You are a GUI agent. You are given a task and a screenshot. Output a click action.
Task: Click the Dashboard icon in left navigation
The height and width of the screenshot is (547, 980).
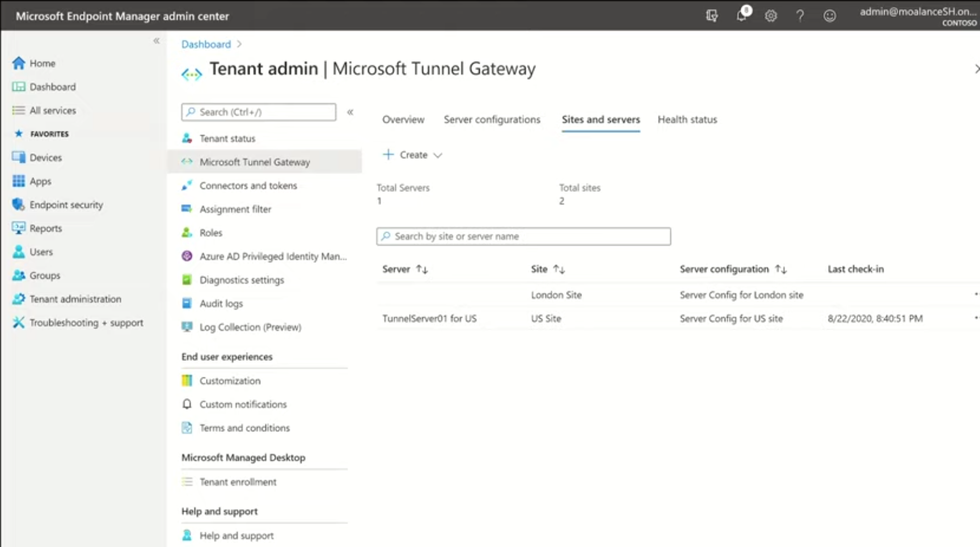19,87
